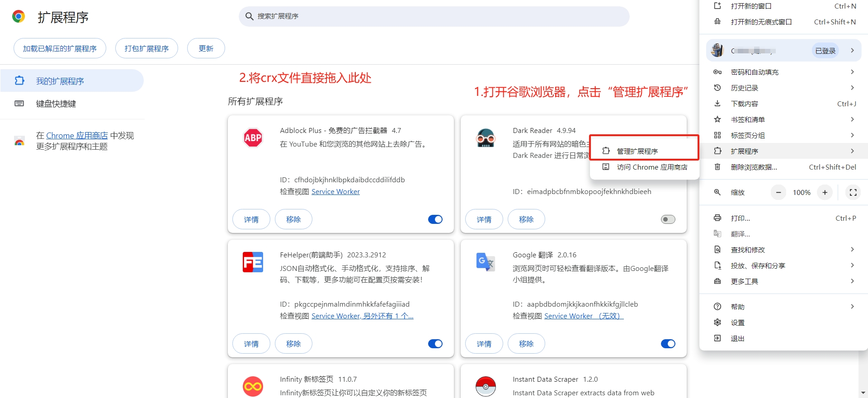The image size is (868, 398).
Task: Click the download icon for 下载内容
Action: [x=717, y=104]
